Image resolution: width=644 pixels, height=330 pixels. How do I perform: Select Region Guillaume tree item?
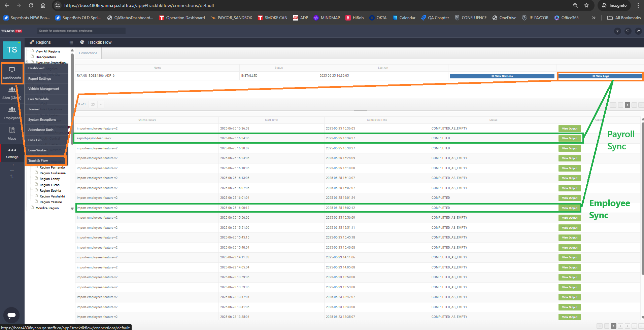pos(53,173)
